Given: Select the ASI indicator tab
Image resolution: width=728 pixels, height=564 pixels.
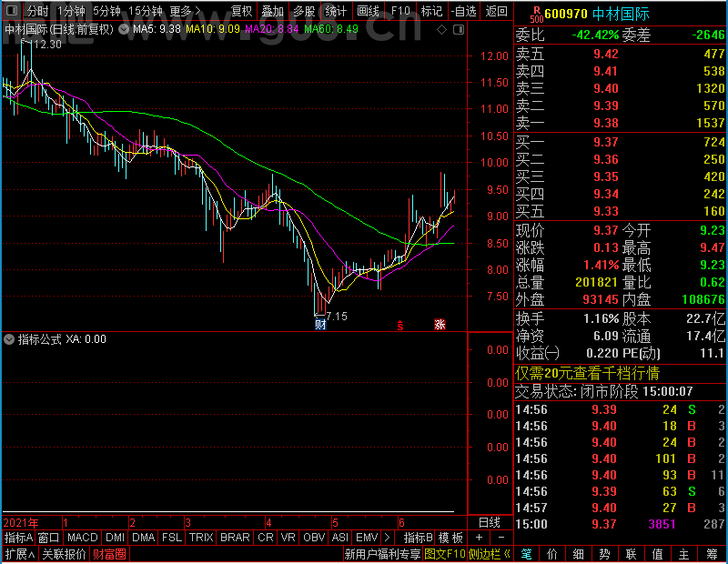Looking at the screenshot, I should (x=339, y=538).
